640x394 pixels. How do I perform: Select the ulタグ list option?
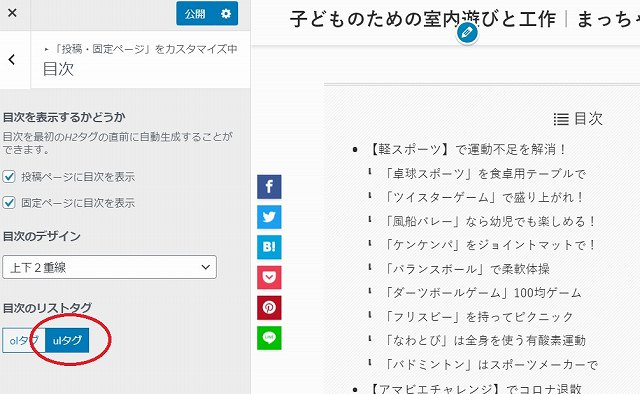pos(67,340)
